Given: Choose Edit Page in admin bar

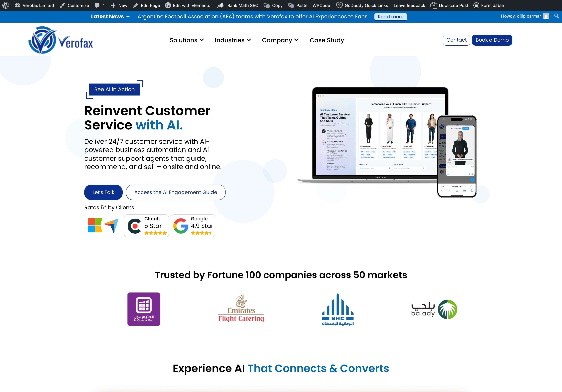Looking at the screenshot, I should [x=146, y=5].
